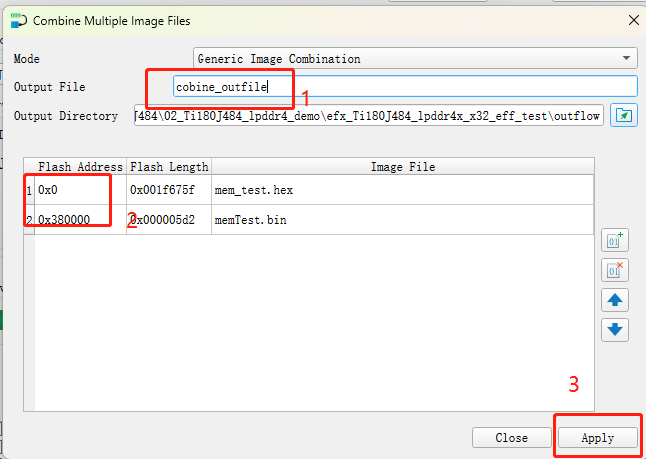The height and width of the screenshot is (459, 646).
Task: Select the Flash Length column header
Action: point(169,167)
